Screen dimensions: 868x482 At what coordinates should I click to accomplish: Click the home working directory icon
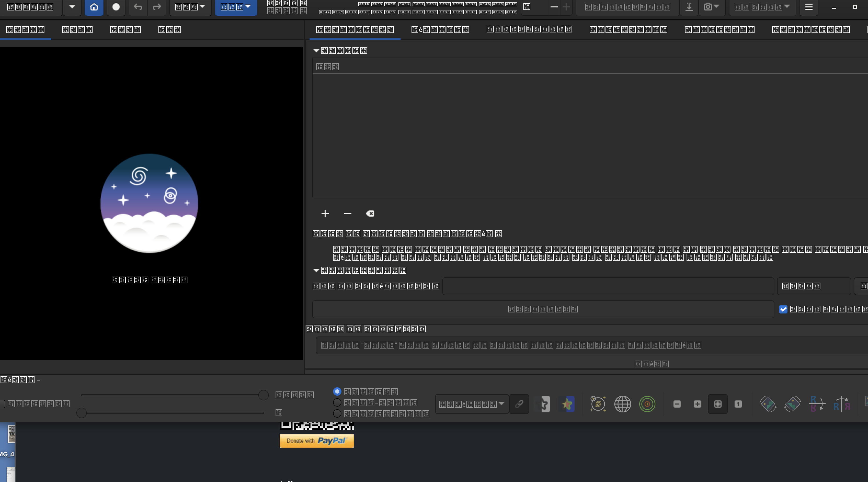94,7
